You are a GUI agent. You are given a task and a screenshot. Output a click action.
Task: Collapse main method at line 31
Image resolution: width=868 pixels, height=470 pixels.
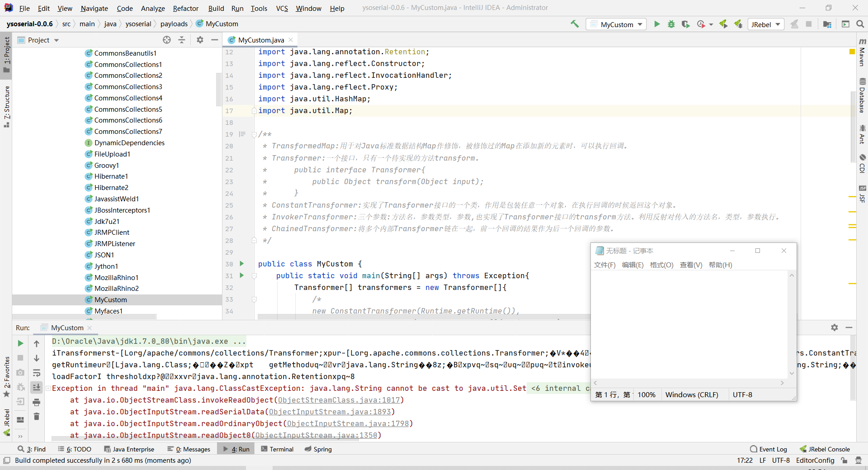(x=254, y=275)
